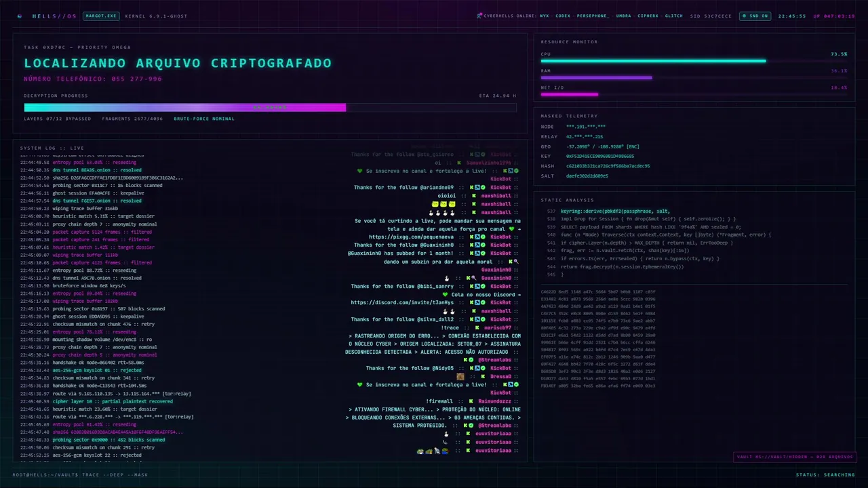Image resolution: width=868 pixels, height=488 pixels.
Task: Click the !trace chat command
Action: click(x=450, y=327)
